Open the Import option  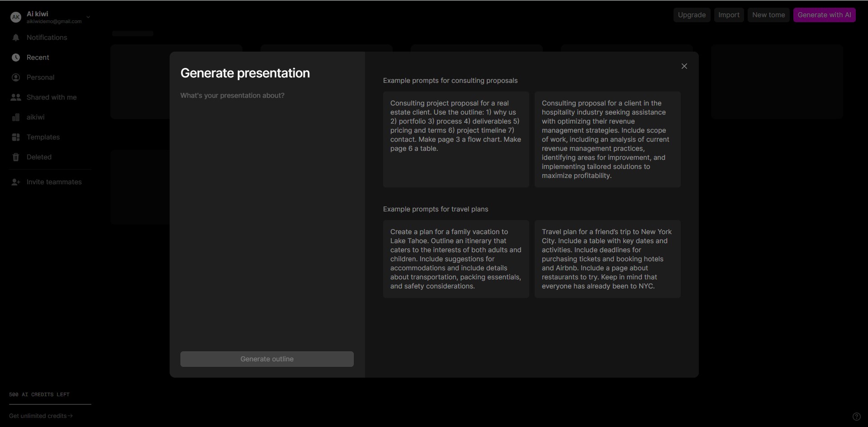(729, 15)
